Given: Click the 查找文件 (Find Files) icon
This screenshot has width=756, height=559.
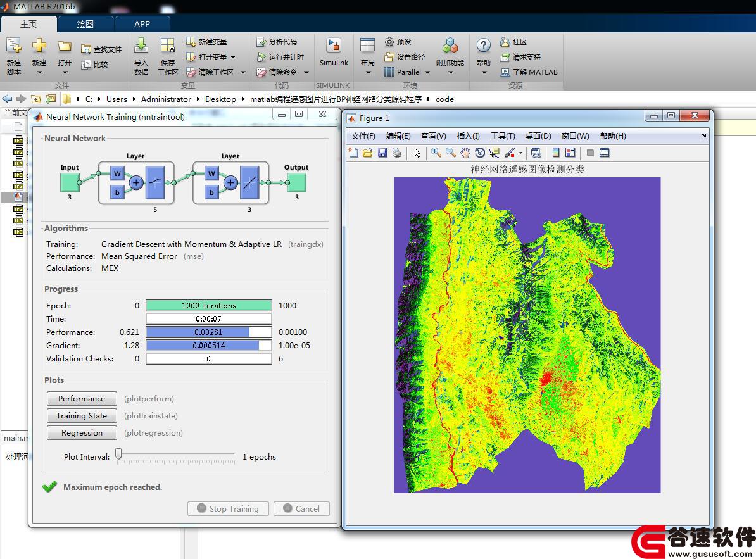Looking at the screenshot, I should coord(86,49).
